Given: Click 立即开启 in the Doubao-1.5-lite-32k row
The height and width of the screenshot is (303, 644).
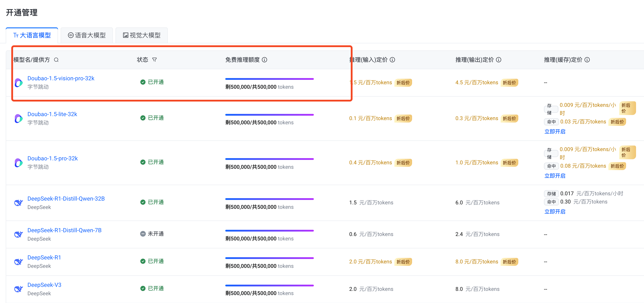Looking at the screenshot, I should (555, 132).
